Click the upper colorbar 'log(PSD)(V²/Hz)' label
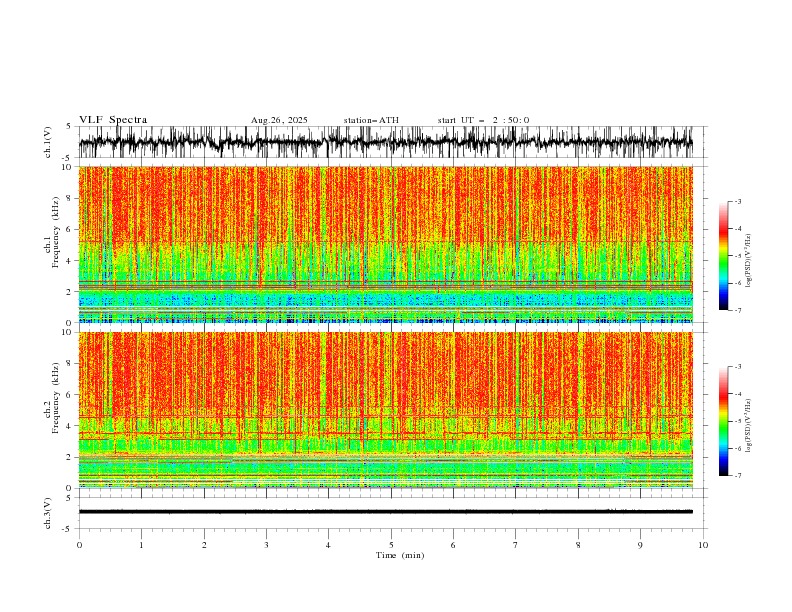 748,261
